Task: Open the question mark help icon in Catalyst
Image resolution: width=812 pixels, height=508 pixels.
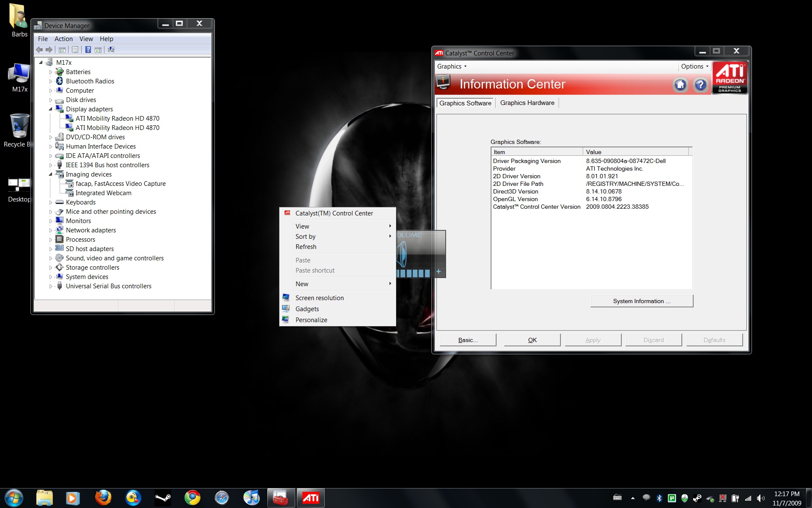Action: coord(700,85)
